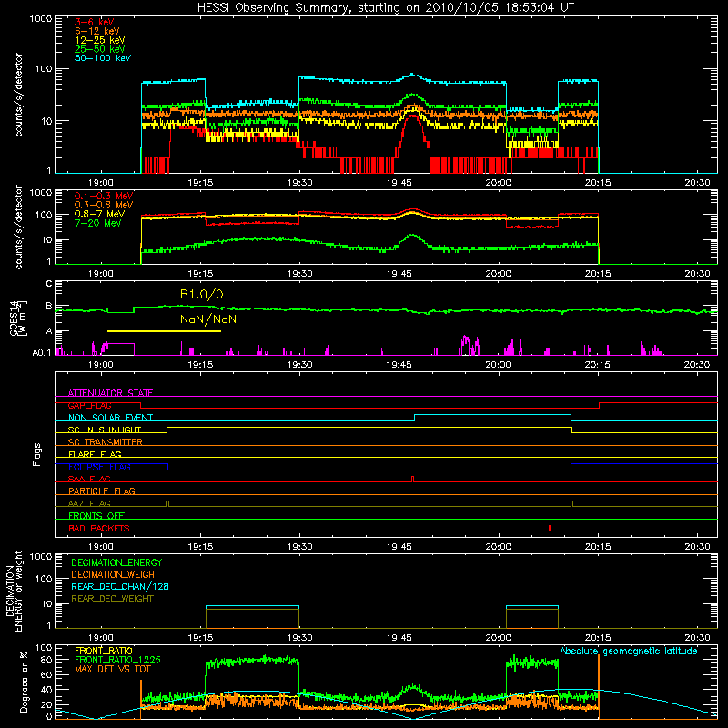Screen dimensions: 728x728
Task: Click the REAR_DEC_WEIGHT legend label
Action: point(112,599)
